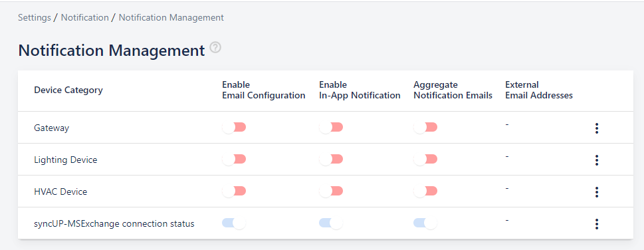The height and width of the screenshot is (250, 644).
Task: Toggle HVAC Device aggregate emails switch
Action: [425, 191]
